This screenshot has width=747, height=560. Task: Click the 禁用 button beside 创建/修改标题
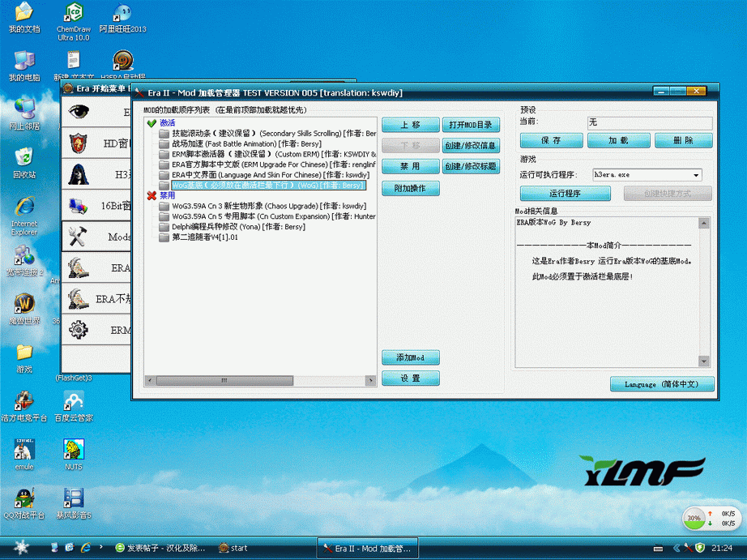(411, 166)
